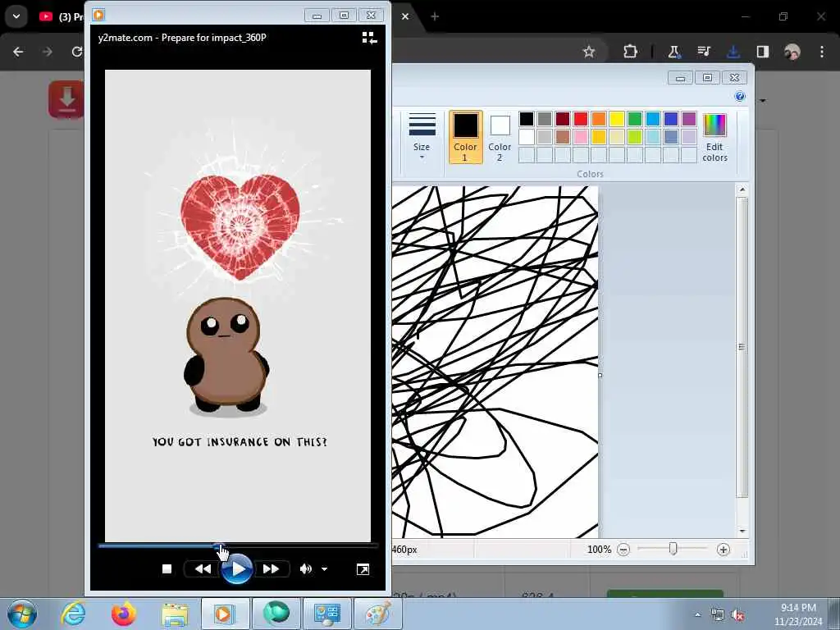Pick the green swatch in Paint palette
840x630 pixels.
635,119
